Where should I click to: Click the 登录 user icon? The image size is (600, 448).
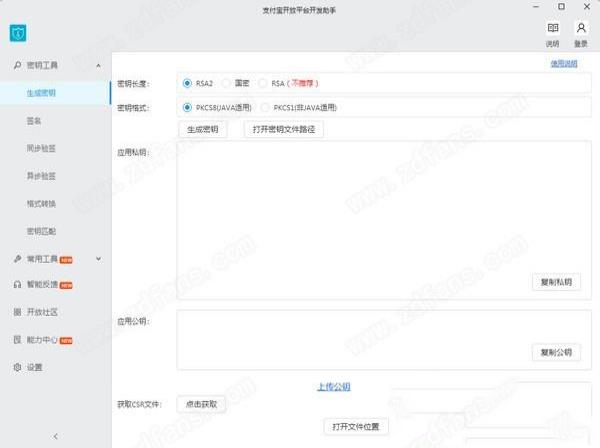click(581, 28)
